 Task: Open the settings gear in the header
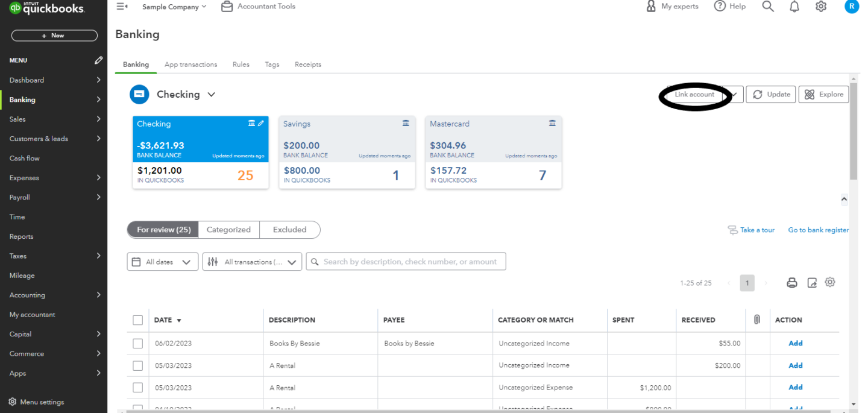click(x=821, y=7)
